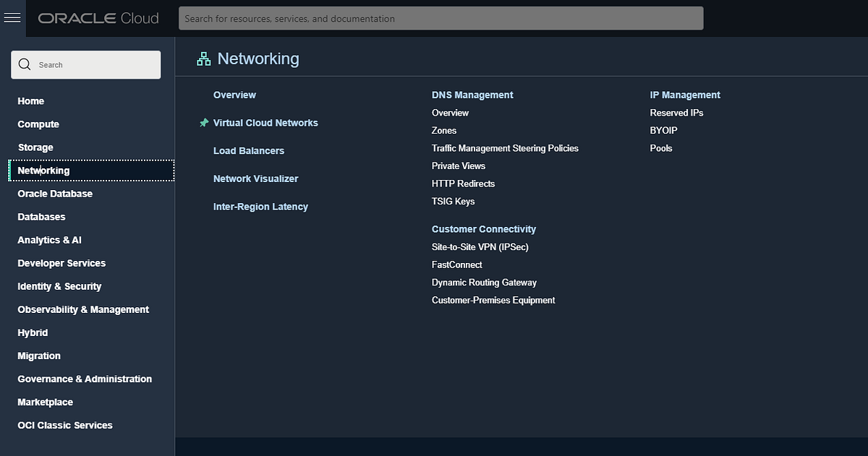This screenshot has height=456, width=868.
Task: Click Load Balancers
Action: click(x=249, y=150)
